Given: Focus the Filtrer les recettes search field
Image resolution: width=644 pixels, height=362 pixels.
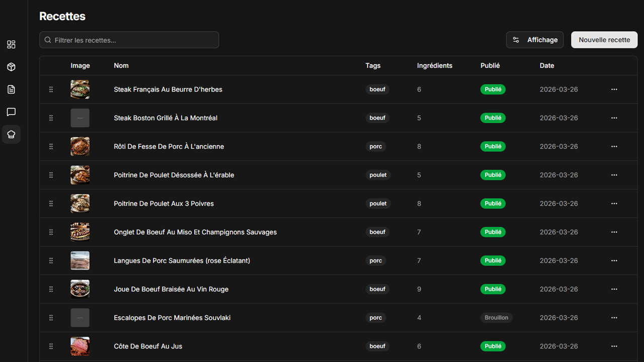Looking at the screenshot, I should pos(129,40).
